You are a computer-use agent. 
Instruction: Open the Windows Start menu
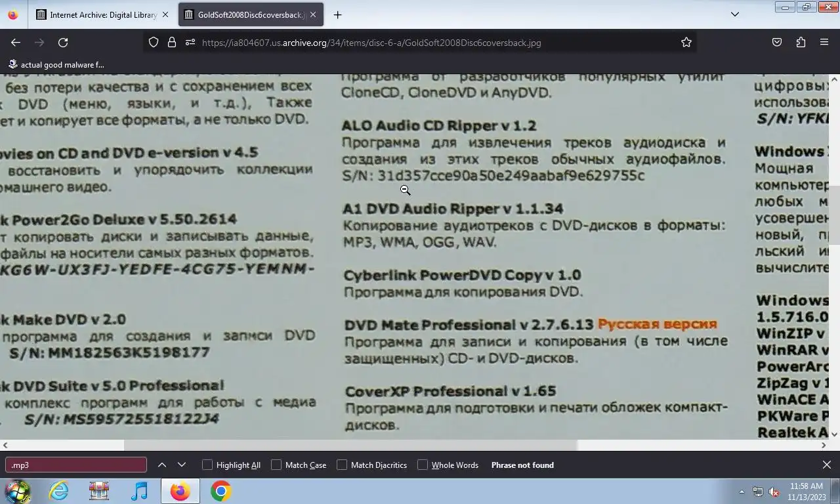(18, 491)
